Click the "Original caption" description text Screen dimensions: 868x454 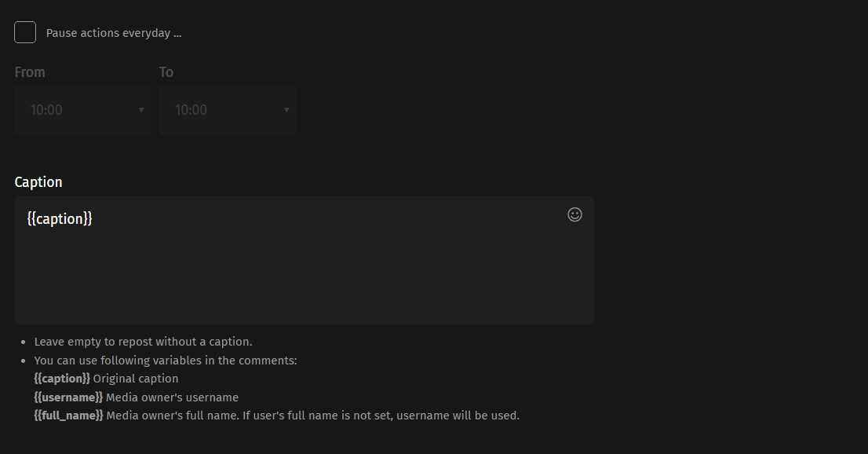tap(136, 379)
